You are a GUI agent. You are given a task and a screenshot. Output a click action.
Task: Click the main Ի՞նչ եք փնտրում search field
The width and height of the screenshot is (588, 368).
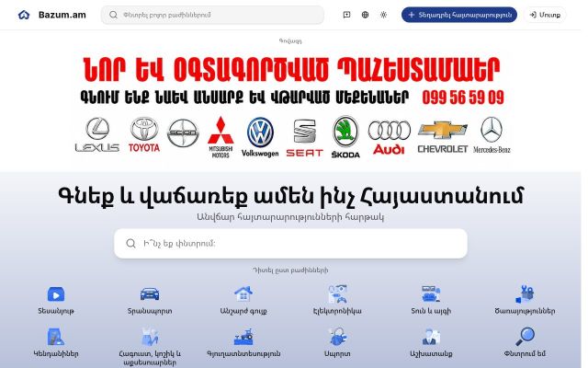click(290, 244)
